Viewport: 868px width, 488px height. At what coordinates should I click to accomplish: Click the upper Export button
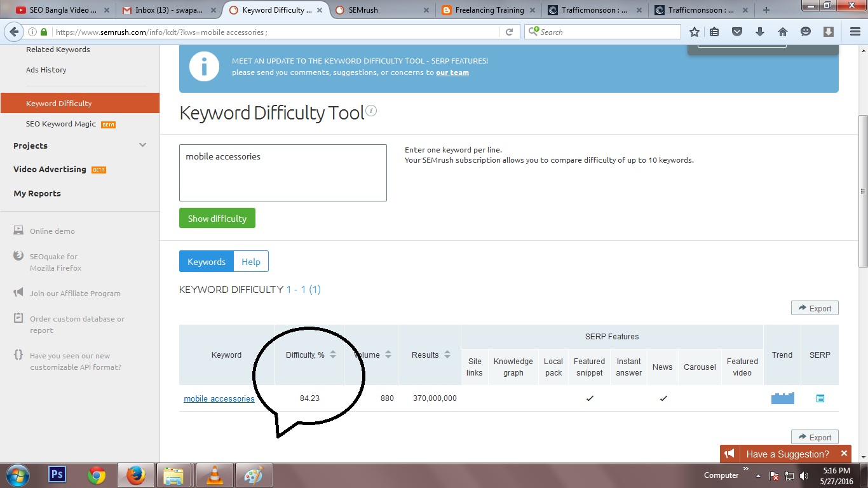point(815,308)
